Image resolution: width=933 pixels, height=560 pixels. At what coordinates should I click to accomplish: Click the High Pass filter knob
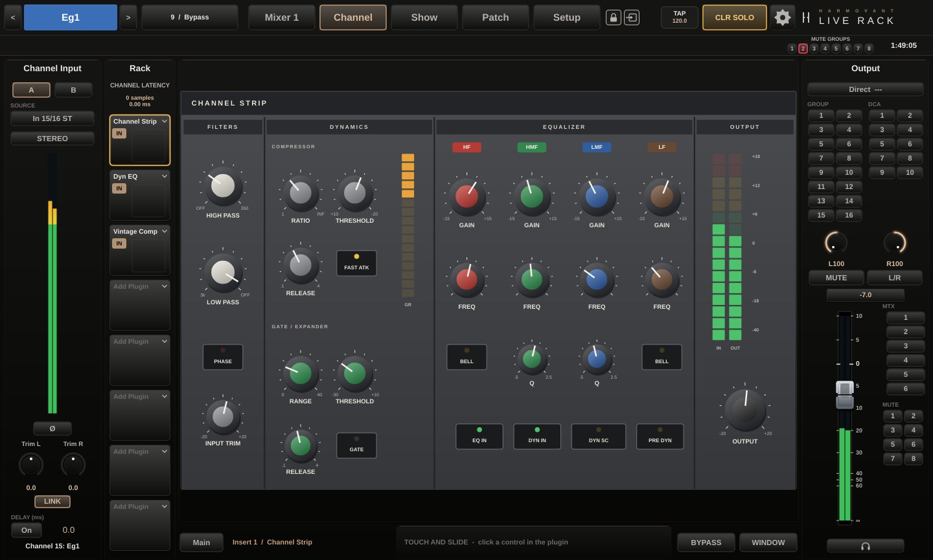coord(223,186)
